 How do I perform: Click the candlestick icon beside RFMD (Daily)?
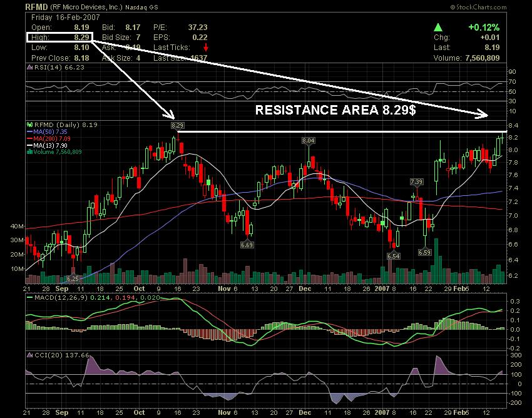30,125
